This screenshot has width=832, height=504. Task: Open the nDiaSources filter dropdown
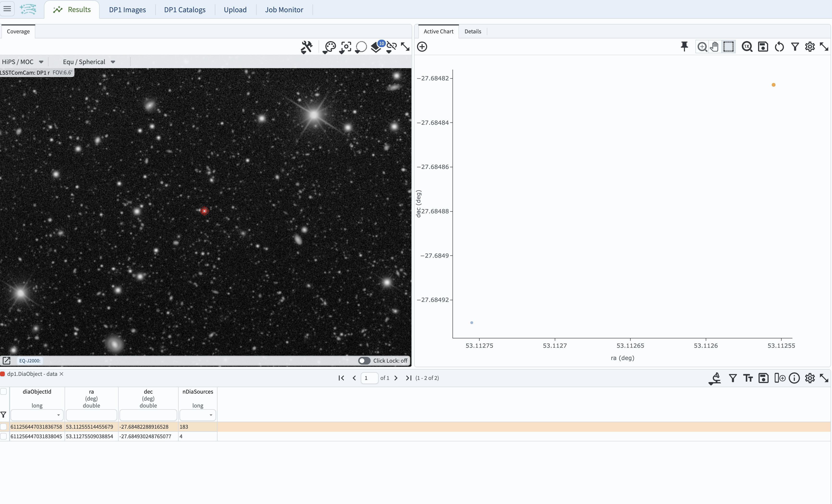point(211,415)
